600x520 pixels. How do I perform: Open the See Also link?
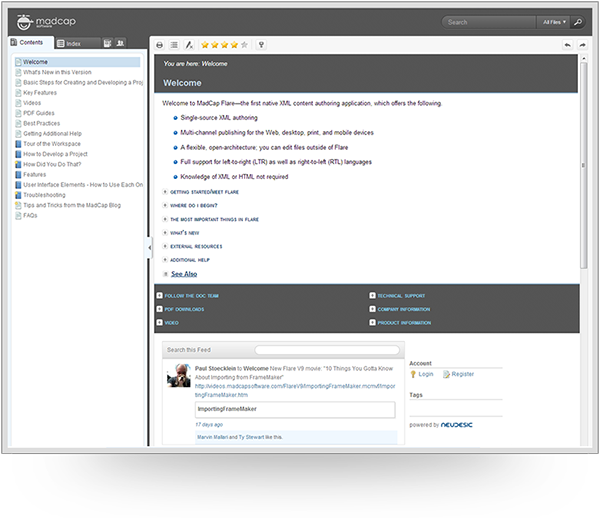click(x=184, y=274)
